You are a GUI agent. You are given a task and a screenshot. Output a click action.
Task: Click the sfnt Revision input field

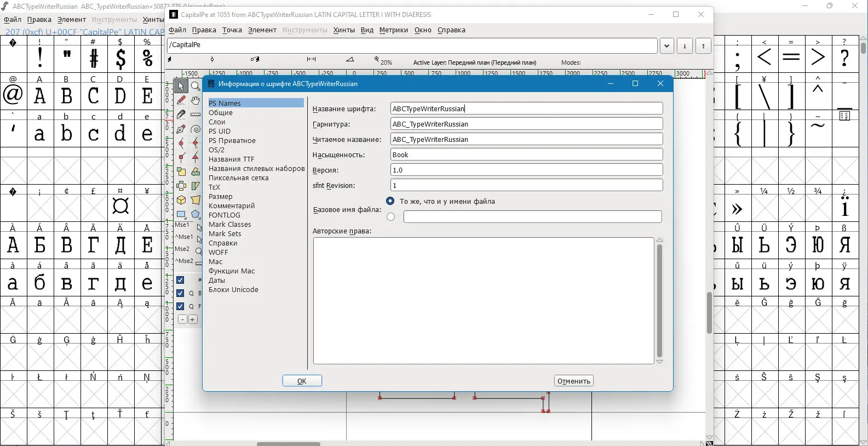527,185
